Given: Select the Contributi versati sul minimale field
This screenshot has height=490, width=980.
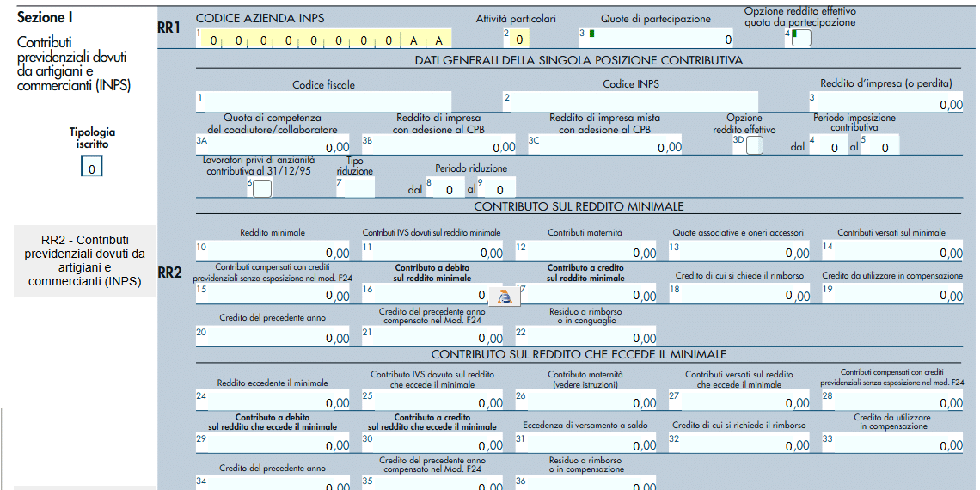Looking at the screenshot, I should pyautogui.click(x=892, y=251).
